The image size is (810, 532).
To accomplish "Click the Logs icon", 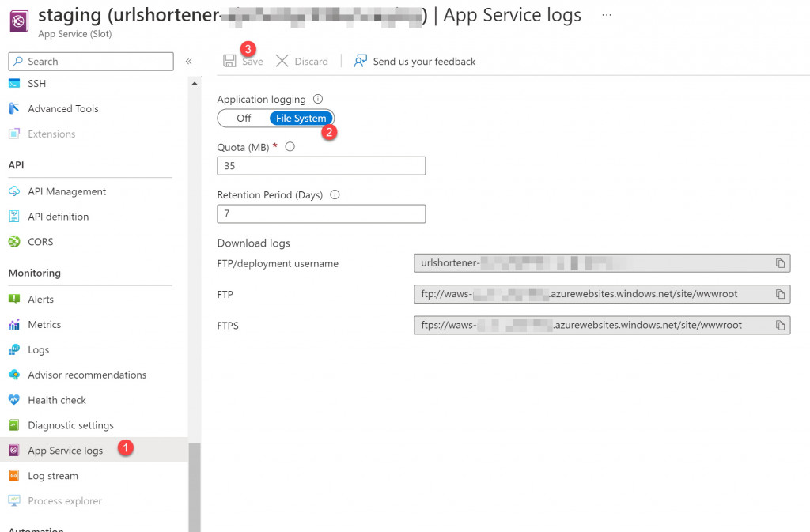I will [14, 349].
